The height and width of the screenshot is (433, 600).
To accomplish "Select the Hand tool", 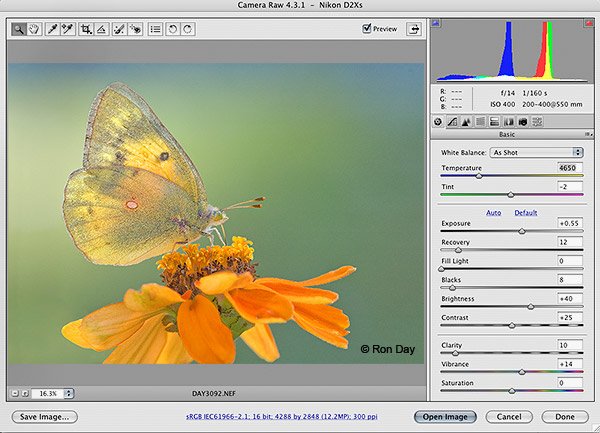I will (x=35, y=30).
